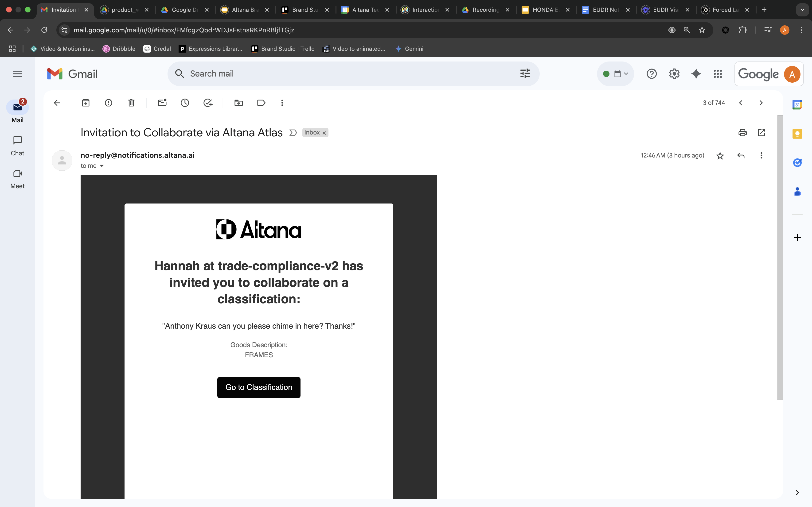This screenshot has width=812, height=507.
Task: Mark email as unread
Action: pos(162,103)
